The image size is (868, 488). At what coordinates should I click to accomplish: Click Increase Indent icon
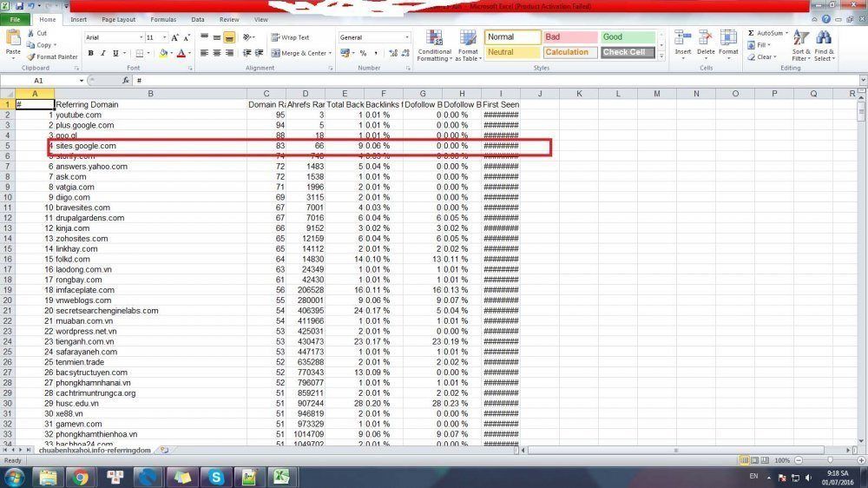coord(259,53)
